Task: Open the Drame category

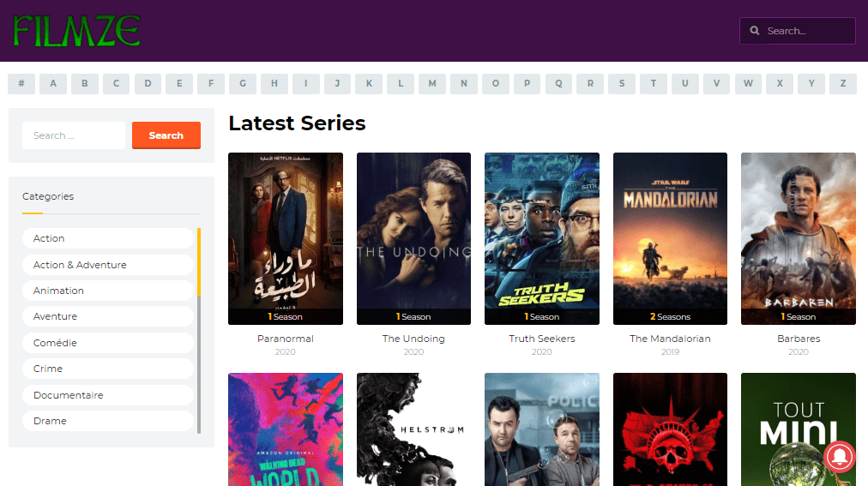Action: [x=108, y=421]
